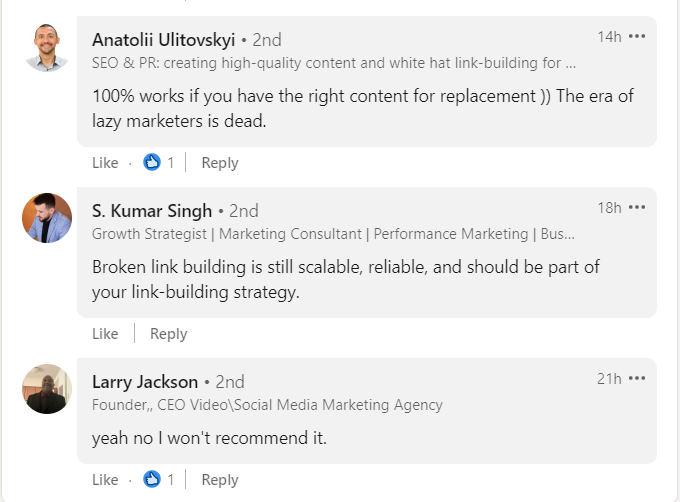The height and width of the screenshot is (502, 680).
Task: Reply to S. Kumar Singh's comment
Action: click(169, 334)
